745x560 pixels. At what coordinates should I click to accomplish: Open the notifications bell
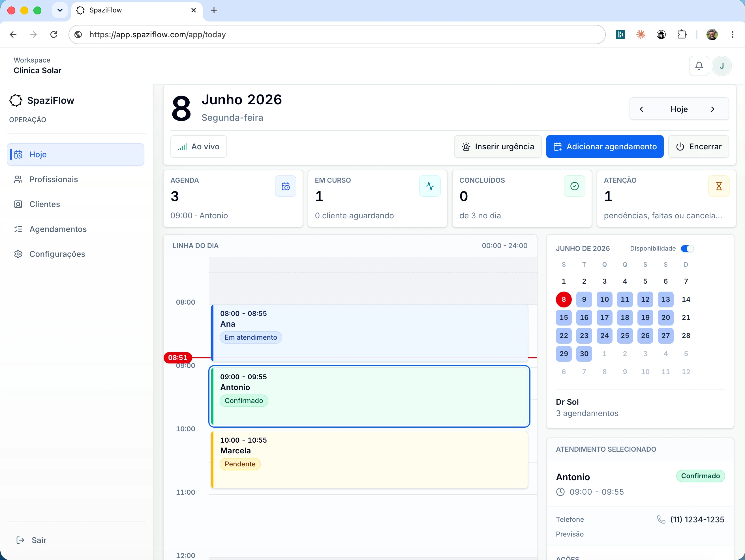click(699, 66)
